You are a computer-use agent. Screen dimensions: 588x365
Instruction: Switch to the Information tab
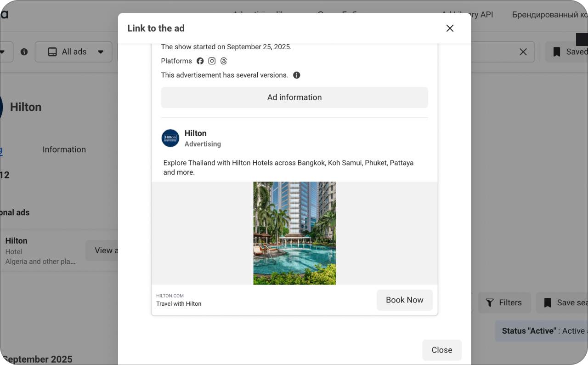point(64,149)
